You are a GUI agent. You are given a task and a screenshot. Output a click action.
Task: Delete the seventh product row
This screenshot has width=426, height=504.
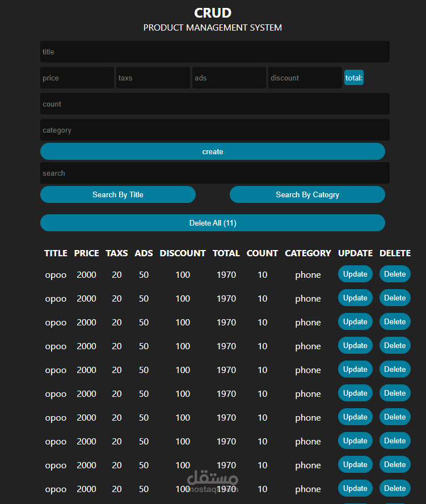[x=395, y=417]
